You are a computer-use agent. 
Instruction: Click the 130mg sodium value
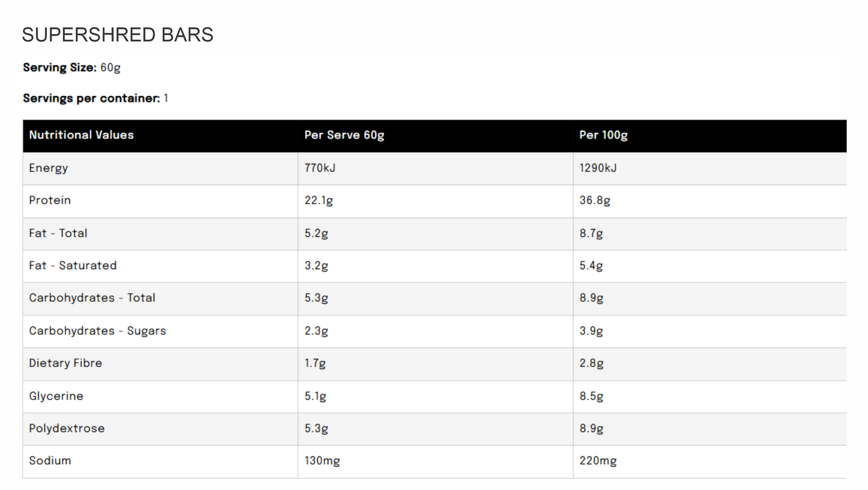coord(322,461)
